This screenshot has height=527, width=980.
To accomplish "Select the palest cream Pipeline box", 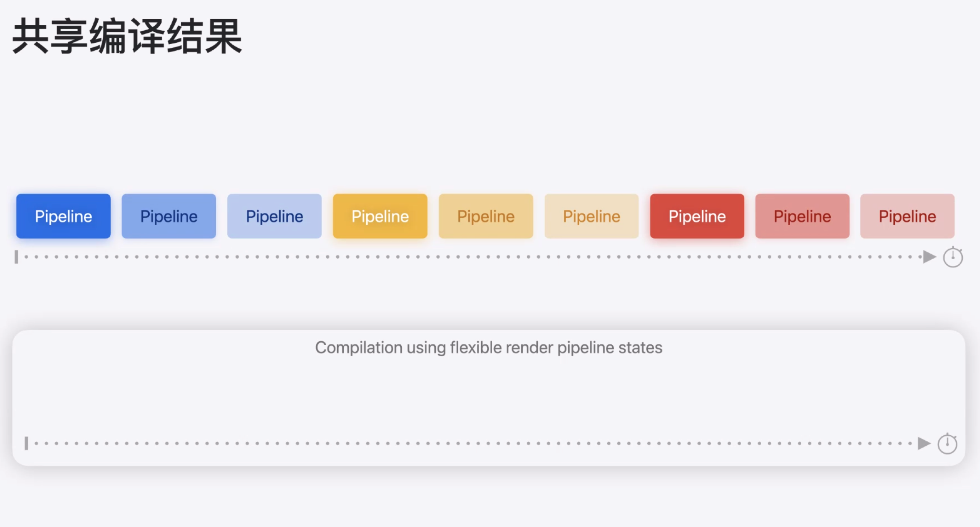I will [x=591, y=216].
